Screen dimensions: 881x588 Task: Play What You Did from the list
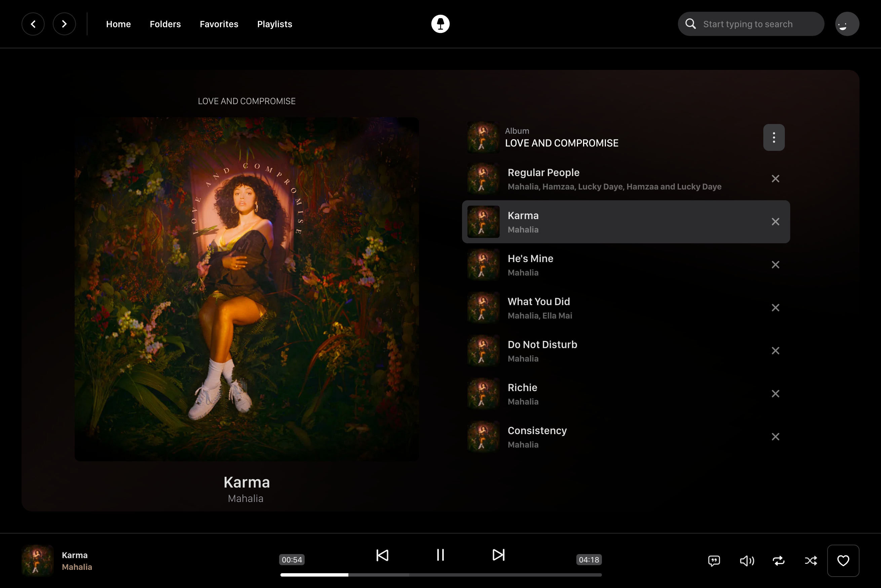pyautogui.click(x=626, y=307)
